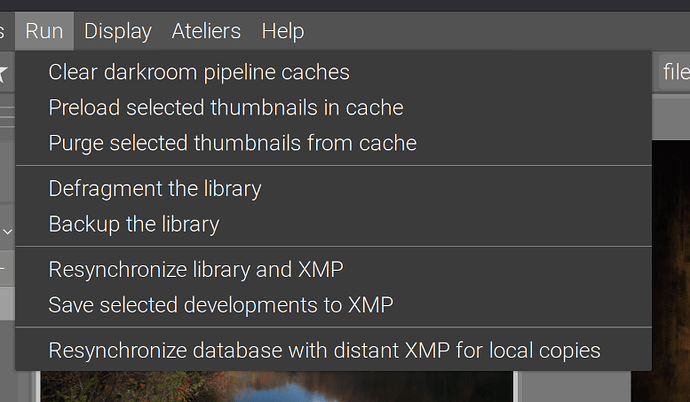The width and height of the screenshot is (690, 402).
Task: Open the Display menu
Action: tap(117, 31)
